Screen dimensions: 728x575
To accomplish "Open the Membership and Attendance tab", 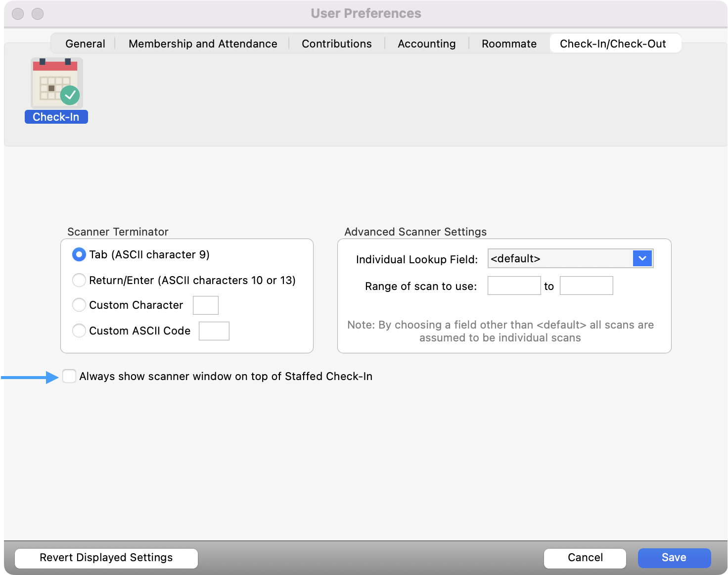I will pos(202,44).
